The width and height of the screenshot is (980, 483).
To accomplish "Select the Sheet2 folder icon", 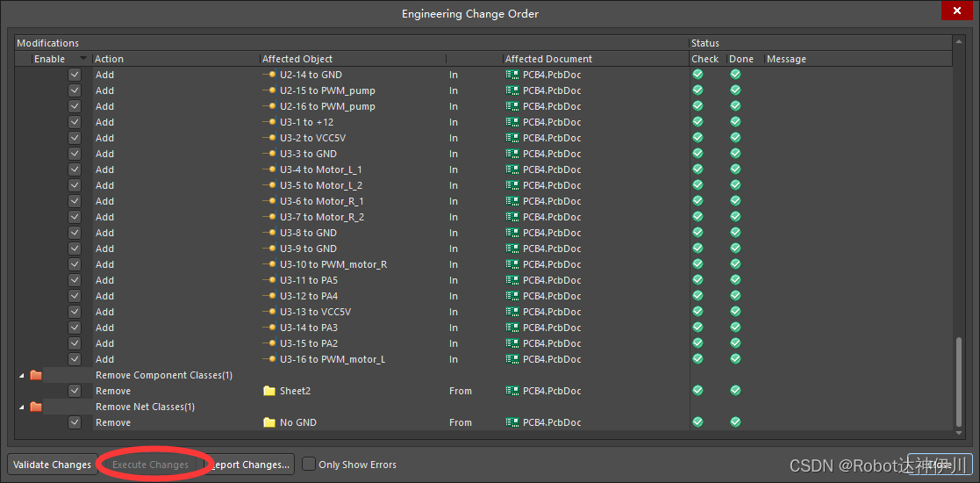I will (x=269, y=391).
